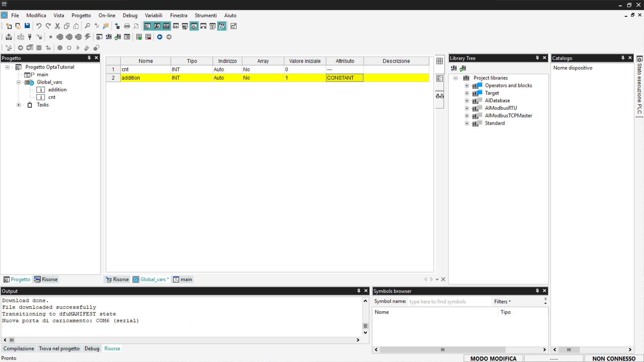Click the insert row (green plus grid) icon
The width and height of the screenshot is (644, 362).
(x=139, y=37)
